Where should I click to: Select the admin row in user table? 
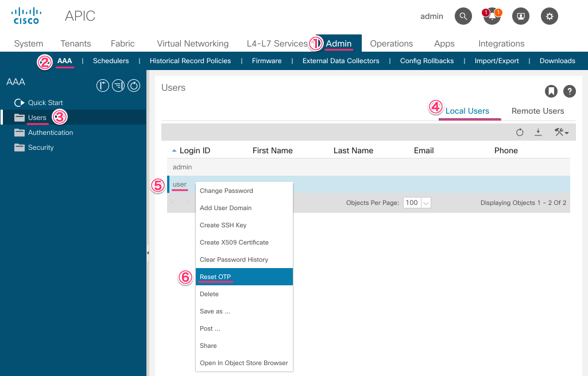point(369,167)
